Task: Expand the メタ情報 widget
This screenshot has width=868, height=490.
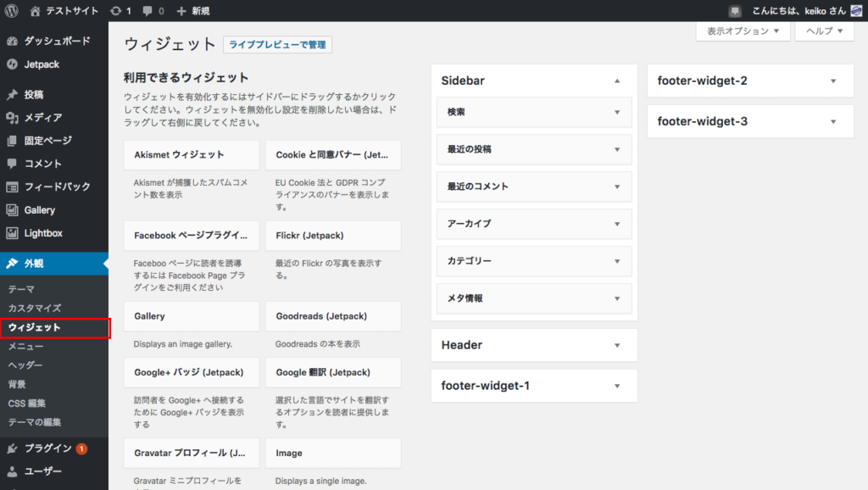Action: [x=617, y=298]
